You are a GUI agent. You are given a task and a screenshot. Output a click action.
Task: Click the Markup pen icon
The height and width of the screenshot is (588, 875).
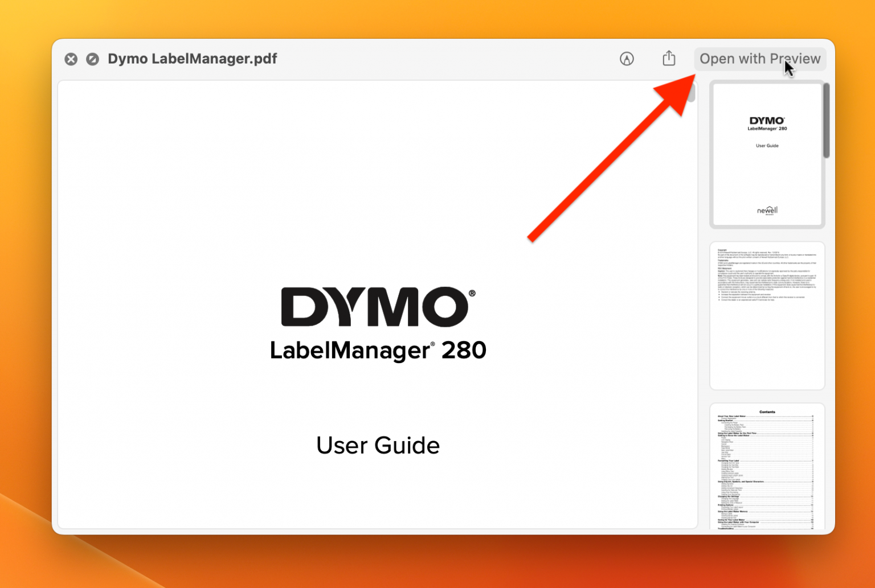click(627, 59)
